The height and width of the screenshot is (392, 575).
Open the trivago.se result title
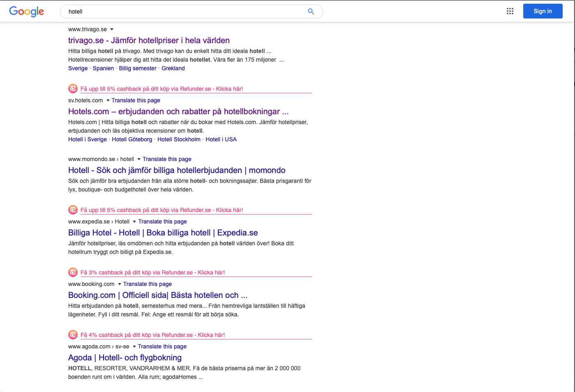click(149, 40)
